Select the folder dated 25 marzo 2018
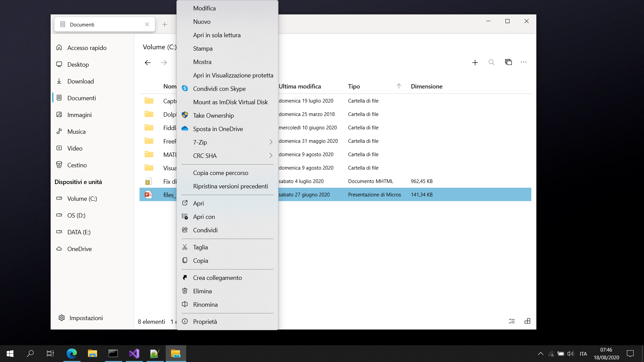644x362 pixels. pyautogui.click(x=335, y=114)
